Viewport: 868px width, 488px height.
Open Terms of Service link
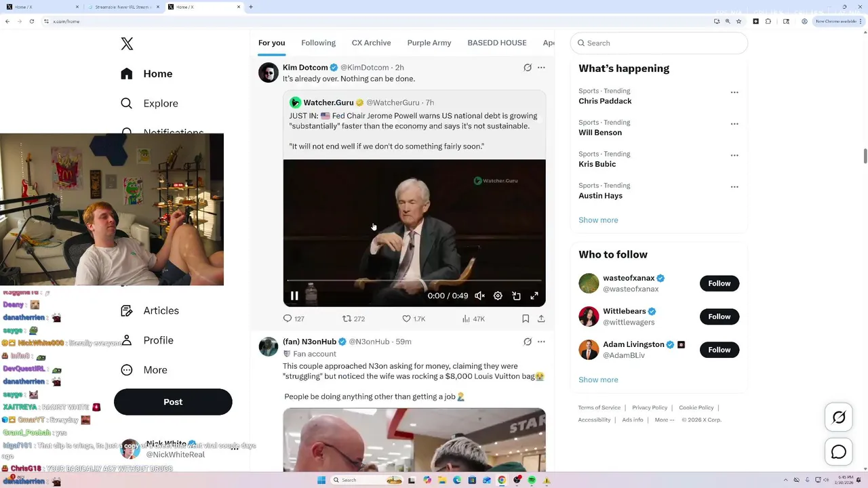pyautogui.click(x=599, y=407)
